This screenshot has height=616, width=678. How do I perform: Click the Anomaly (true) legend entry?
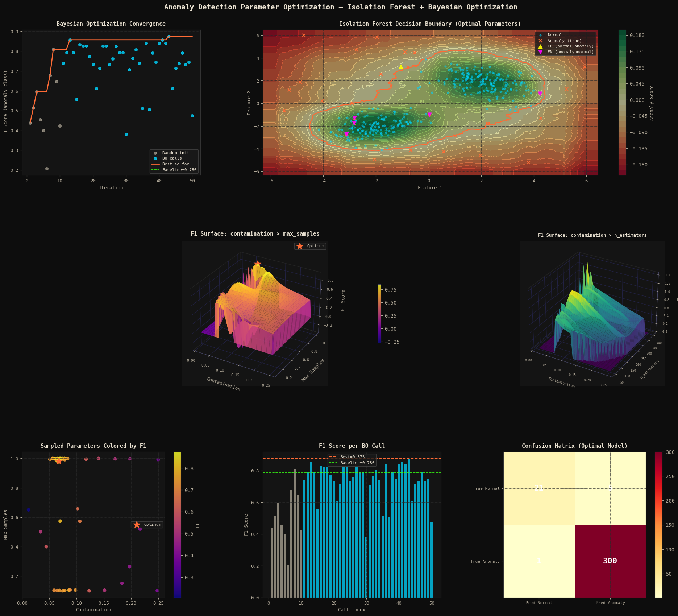point(564,41)
